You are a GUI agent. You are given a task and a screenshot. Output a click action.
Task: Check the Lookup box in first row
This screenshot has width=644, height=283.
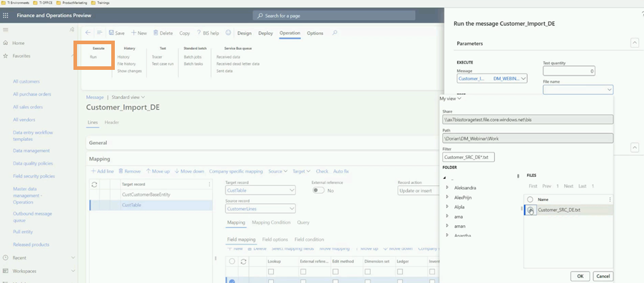[x=271, y=272]
